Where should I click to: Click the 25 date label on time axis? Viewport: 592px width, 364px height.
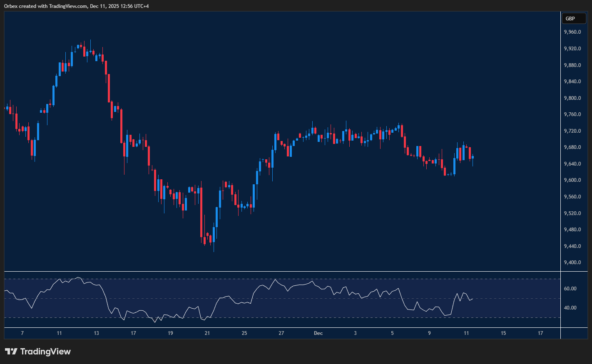tap(244, 333)
